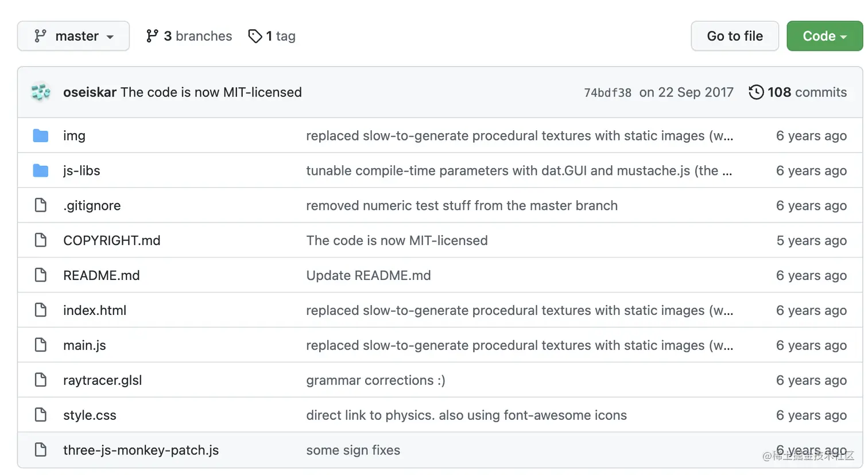The image size is (868, 475).
Task: Open the three-js-monkey-patch.js file
Action: pyautogui.click(x=141, y=450)
